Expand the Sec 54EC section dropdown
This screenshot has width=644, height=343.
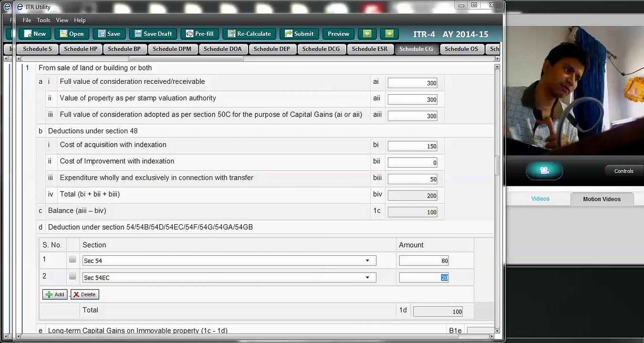pyautogui.click(x=367, y=277)
